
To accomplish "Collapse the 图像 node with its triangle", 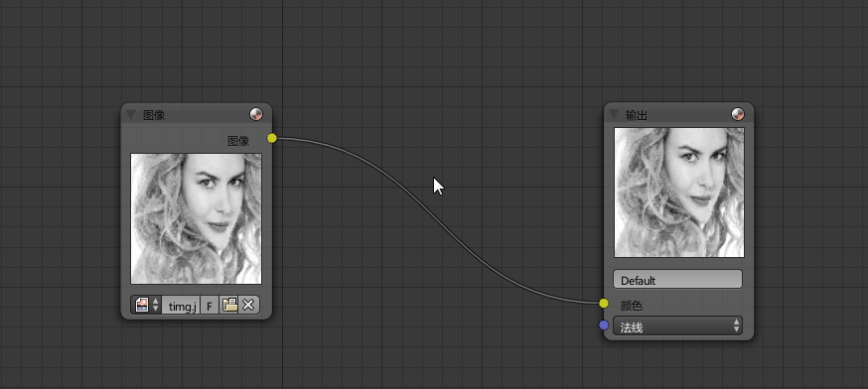I will pos(131,114).
